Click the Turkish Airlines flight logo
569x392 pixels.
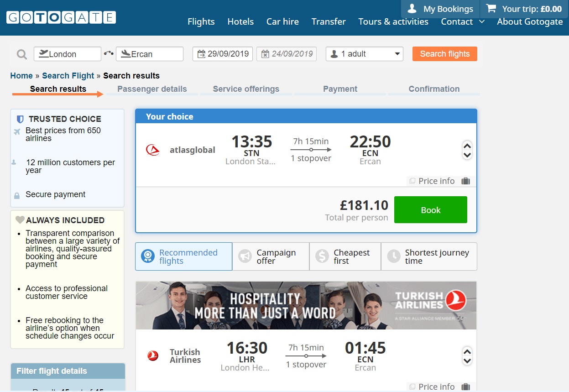click(x=153, y=356)
